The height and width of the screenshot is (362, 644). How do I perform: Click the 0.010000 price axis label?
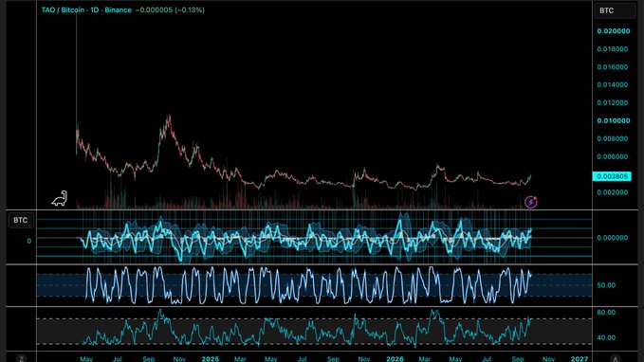[x=614, y=120]
